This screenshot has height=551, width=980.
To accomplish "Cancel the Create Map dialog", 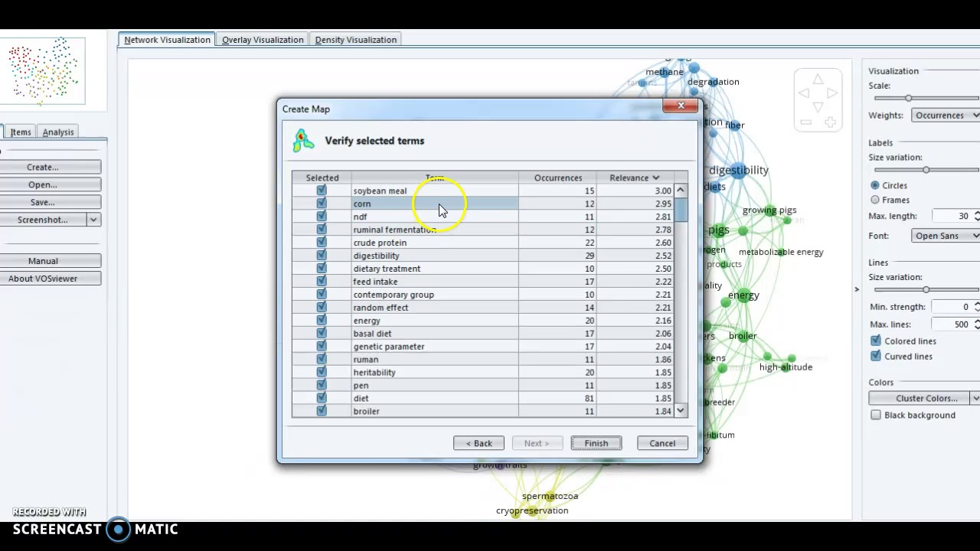I will click(x=662, y=443).
